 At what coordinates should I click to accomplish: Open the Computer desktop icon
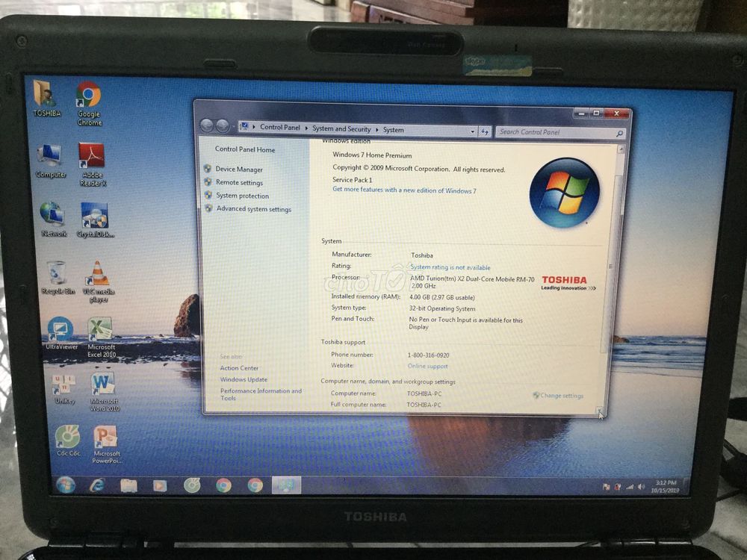pyautogui.click(x=50, y=161)
